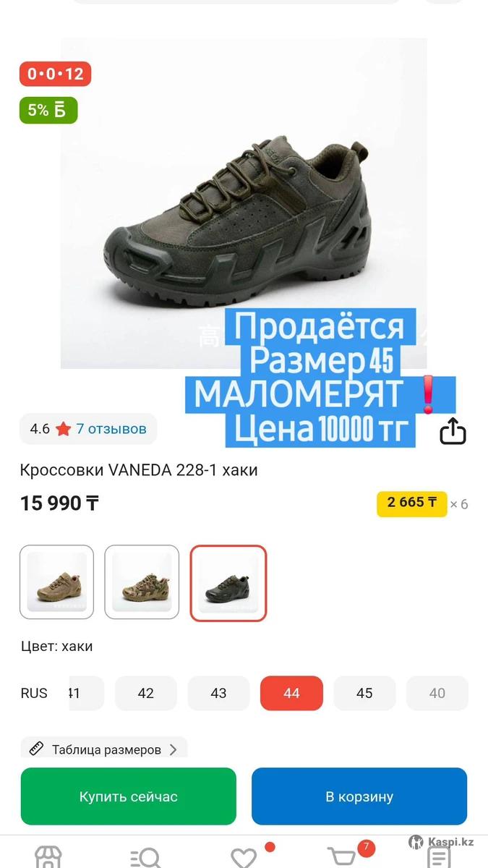Open 7 отзывов reviews link
488x868 pixels.
point(111,429)
